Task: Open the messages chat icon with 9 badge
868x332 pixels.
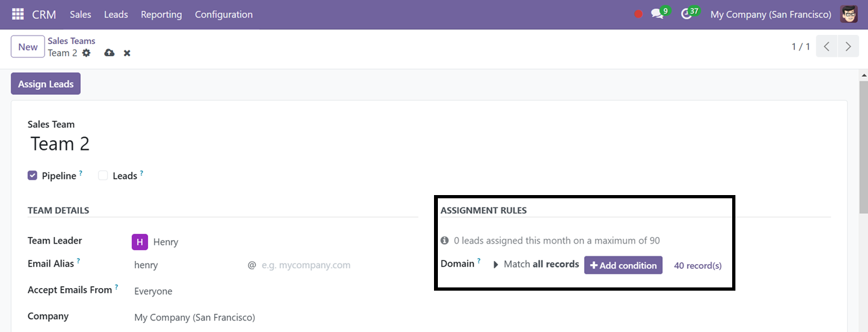Action: [658, 14]
